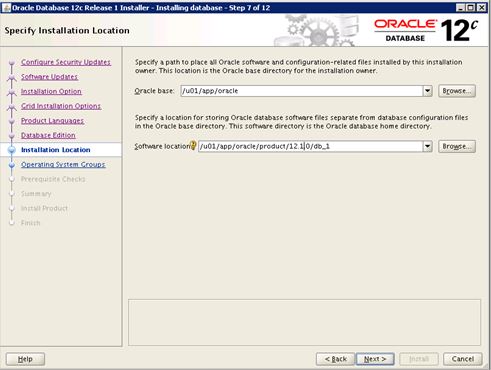
Task: Browse for the Software location directory
Action: (457, 146)
